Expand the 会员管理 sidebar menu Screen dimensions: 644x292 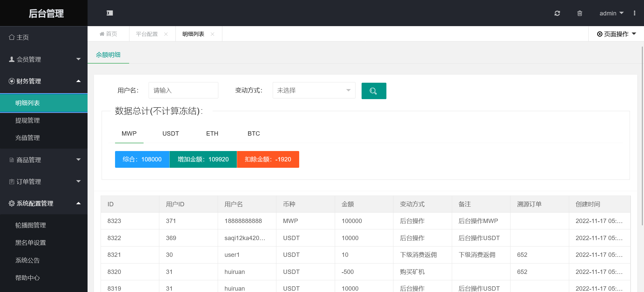(x=44, y=59)
